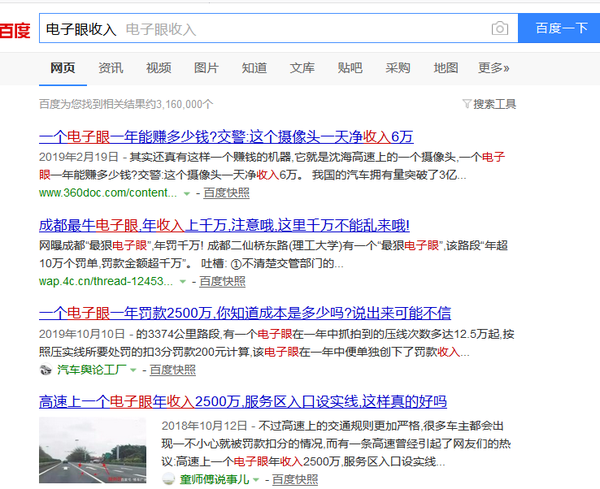600x489 pixels.
Task: Open the 文库 tab
Action: click(x=302, y=68)
